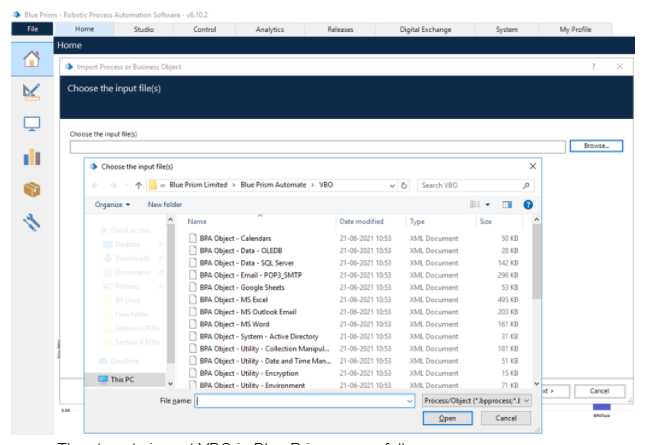Click the file list vertical scrollbar
The width and height of the screenshot is (660, 445).
[536, 261]
